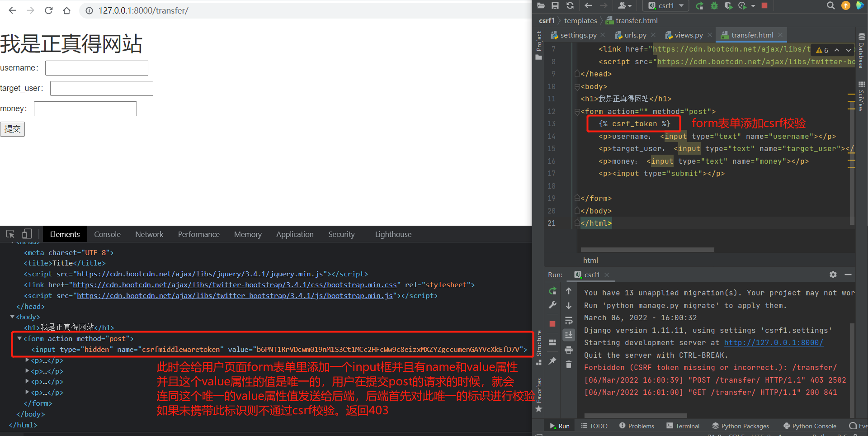
Task: Print the console output with printer icon
Action: click(569, 350)
